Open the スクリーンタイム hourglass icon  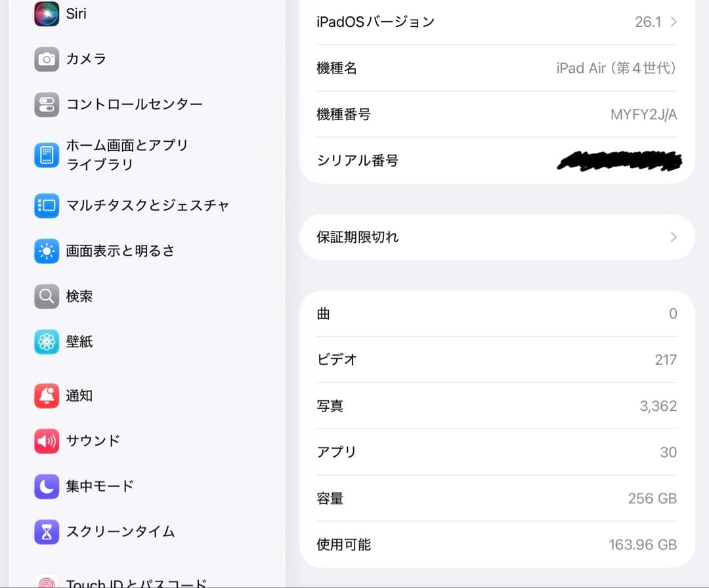[x=46, y=532]
